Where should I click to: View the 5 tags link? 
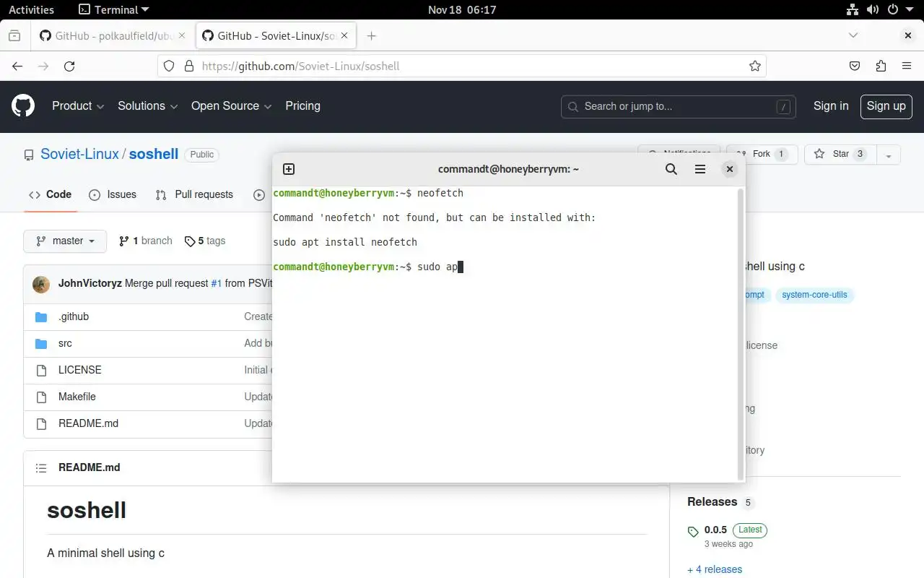205,241
